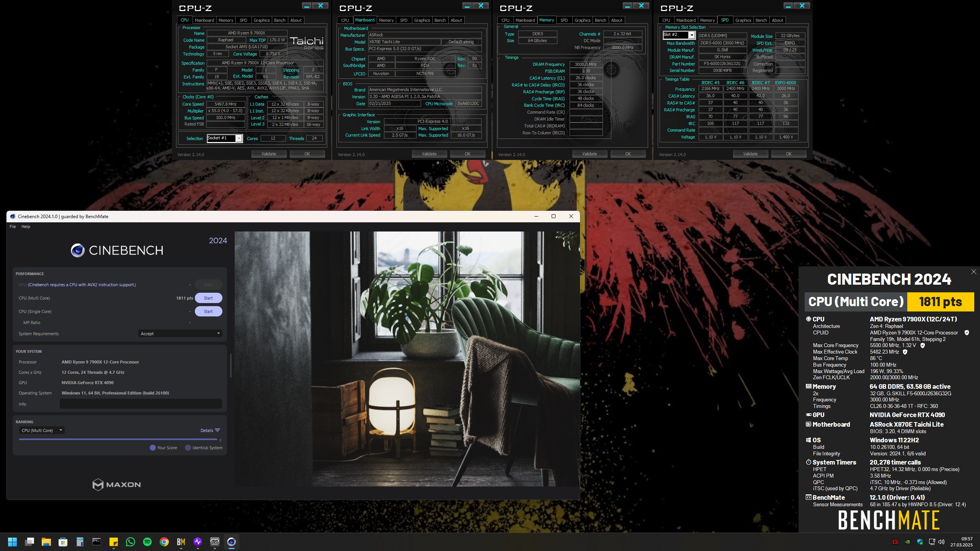Open WhatsApp from the taskbar
Viewport: 980px width, 551px height.
pos(130,542)
